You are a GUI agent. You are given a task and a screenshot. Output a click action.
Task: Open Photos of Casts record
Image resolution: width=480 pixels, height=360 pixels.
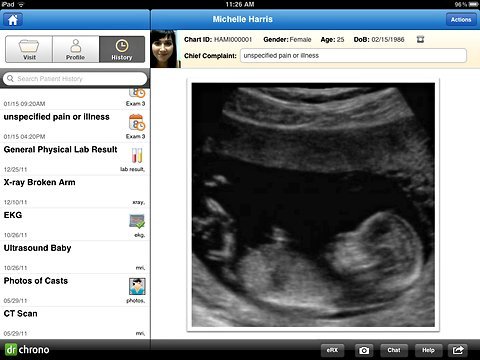(75, 290)
